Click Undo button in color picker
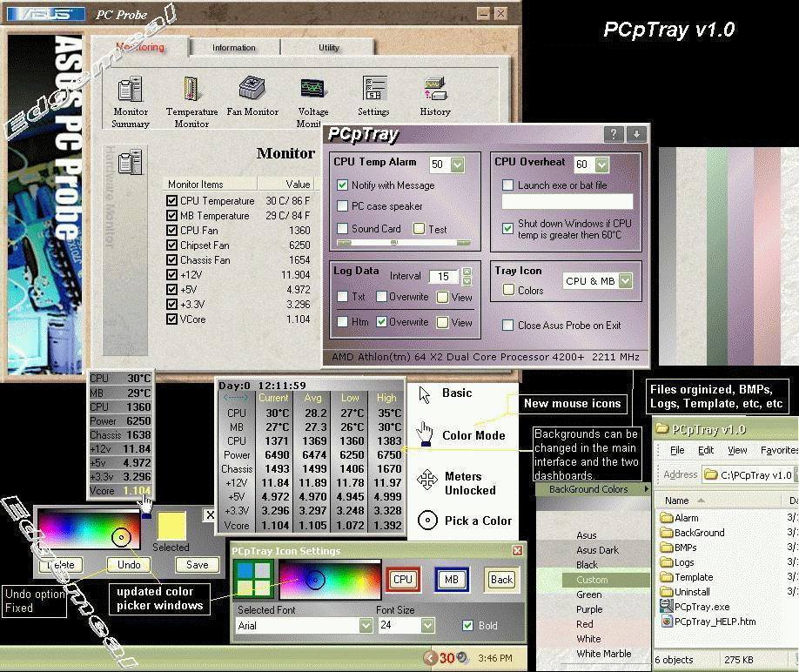The height and width of the screenshot is (672, 799). pyautogui.click(x=129, y=565)
